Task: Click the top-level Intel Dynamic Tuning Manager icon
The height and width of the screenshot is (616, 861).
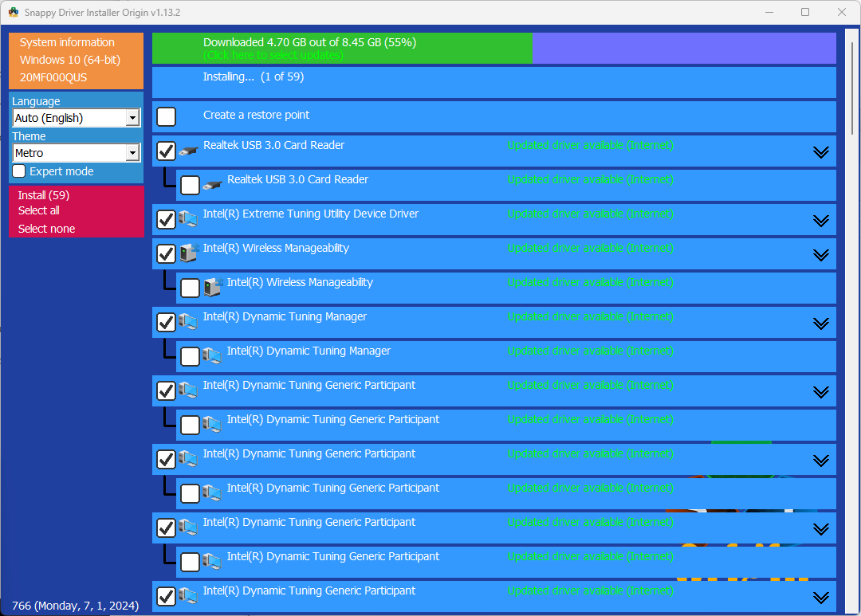Action: coord(188,322)
